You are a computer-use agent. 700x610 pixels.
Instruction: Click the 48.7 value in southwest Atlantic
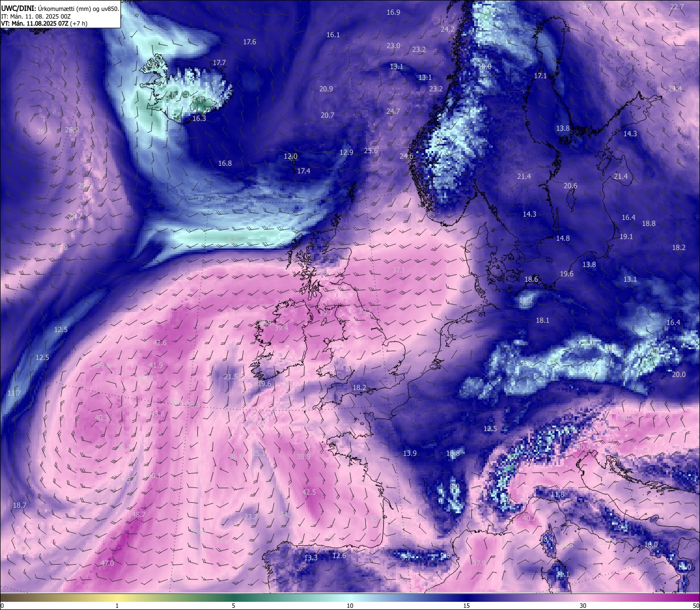point(139,514)
